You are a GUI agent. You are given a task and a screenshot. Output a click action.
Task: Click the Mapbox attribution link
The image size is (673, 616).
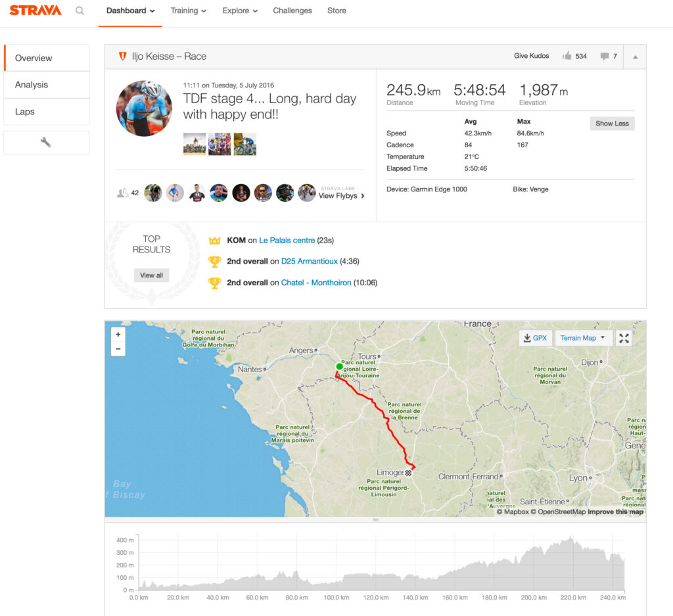pyautogui.click(x=513, y=511)
